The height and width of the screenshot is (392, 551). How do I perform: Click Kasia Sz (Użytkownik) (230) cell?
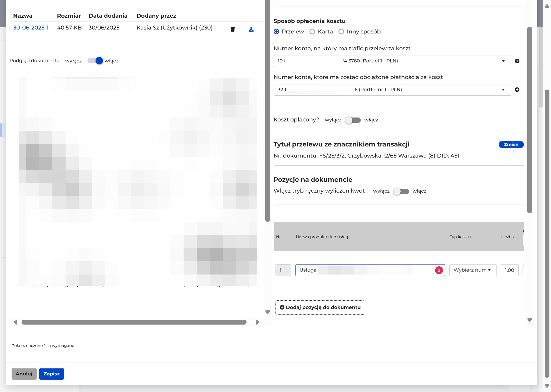(174, 28)
